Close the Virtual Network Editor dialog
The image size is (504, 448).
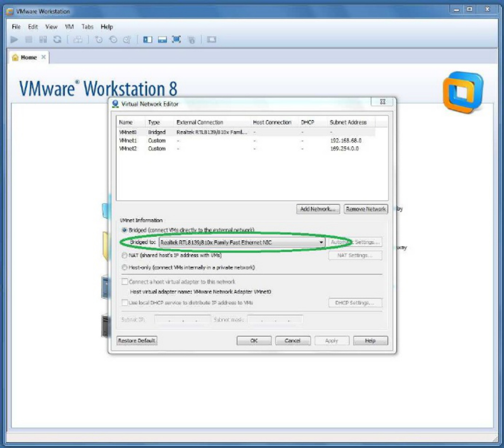click(x=382, y=102)
